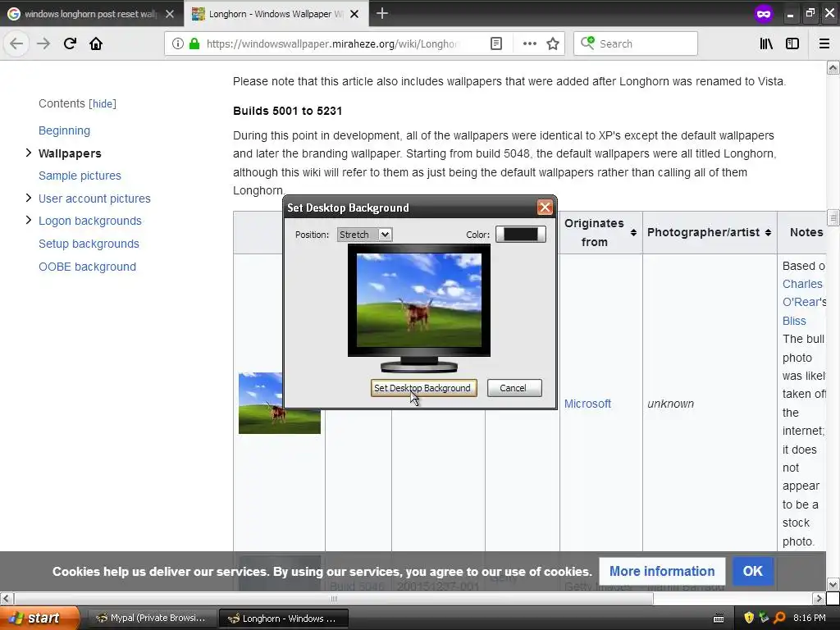This screenshot has height=630, width=840.
Task: Close the Set Desktop Background dialog
Action: tap(545, 208)
